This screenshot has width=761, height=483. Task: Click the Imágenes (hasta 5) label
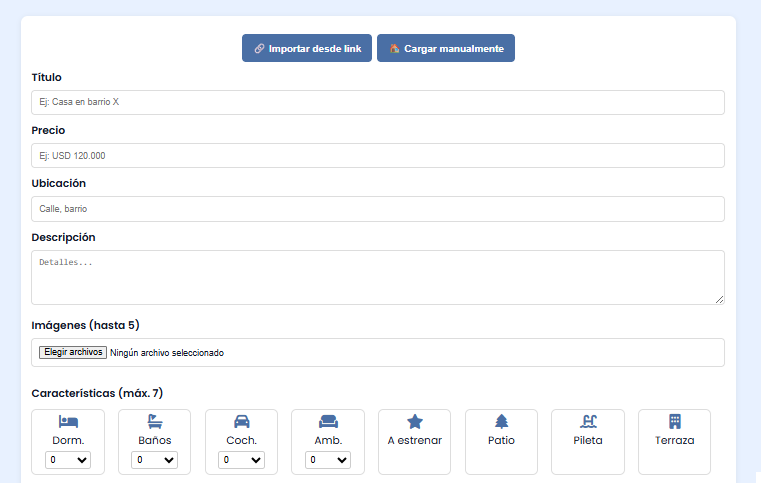pos(85,325)
